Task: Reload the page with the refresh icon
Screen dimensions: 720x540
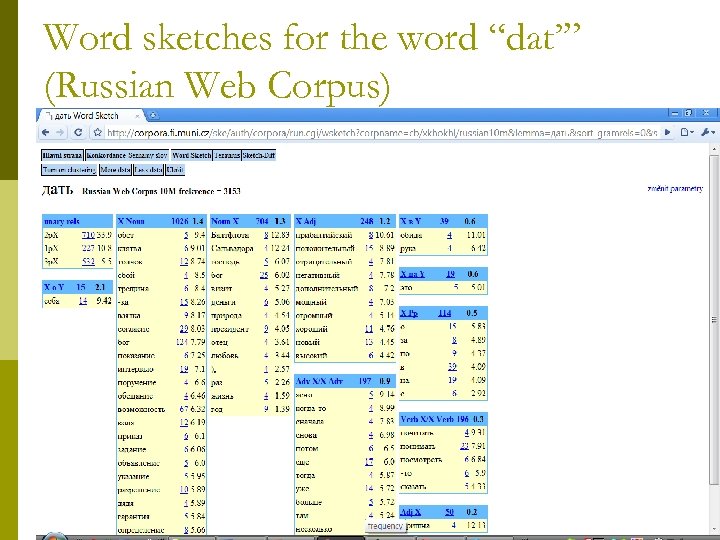Action: (78, 132)
